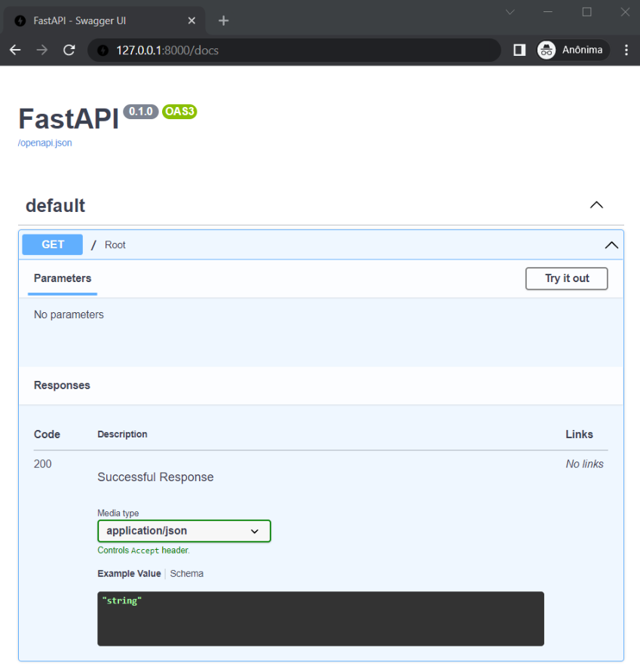Click the Try it out button
This screenshot has width=640, height=672.
tap(566, 278)
